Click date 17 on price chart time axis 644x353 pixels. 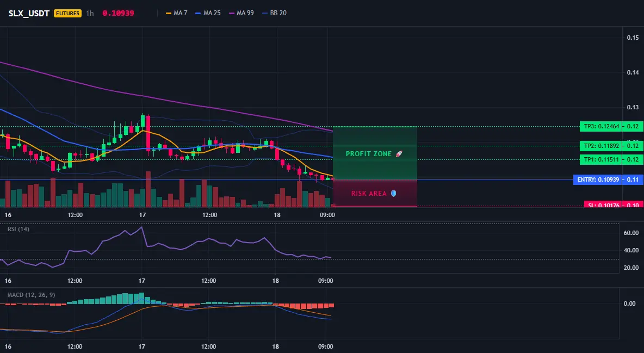143,215
